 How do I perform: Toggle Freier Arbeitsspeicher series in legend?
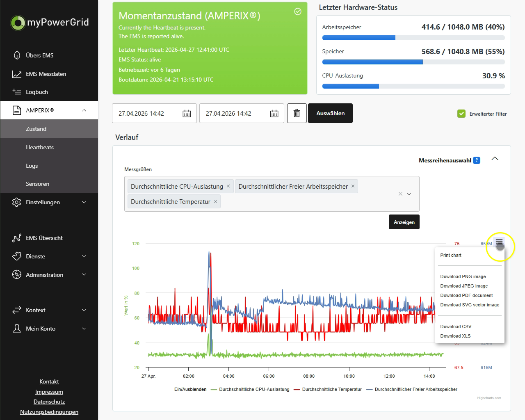pos(412,389)
